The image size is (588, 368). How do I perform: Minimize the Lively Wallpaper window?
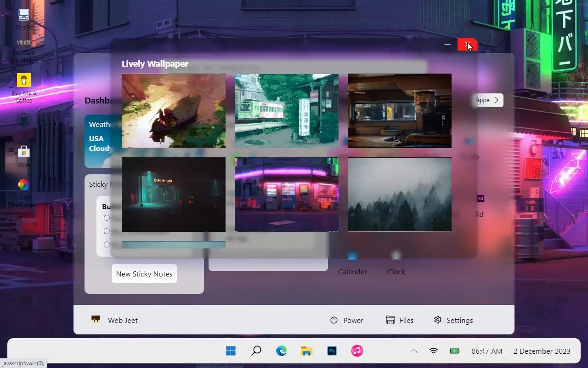[x=447, y=44]
